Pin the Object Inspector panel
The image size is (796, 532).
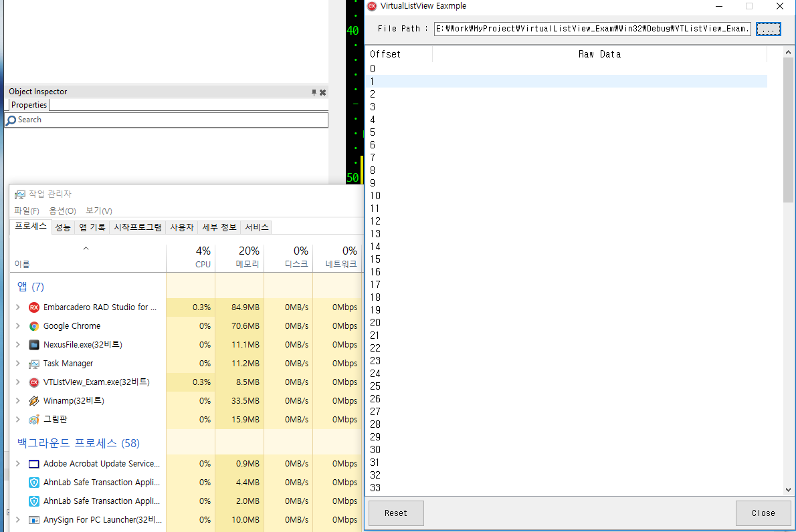point(314,92)
